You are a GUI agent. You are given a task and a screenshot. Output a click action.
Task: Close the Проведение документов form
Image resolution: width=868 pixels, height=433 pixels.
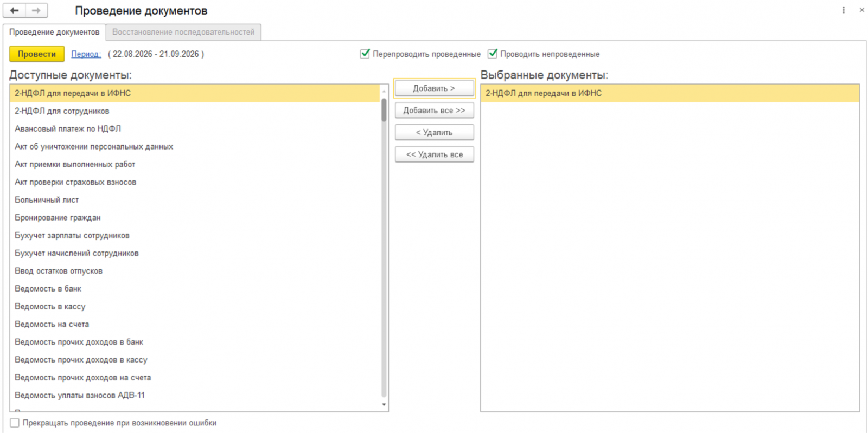tap(861, 10)
